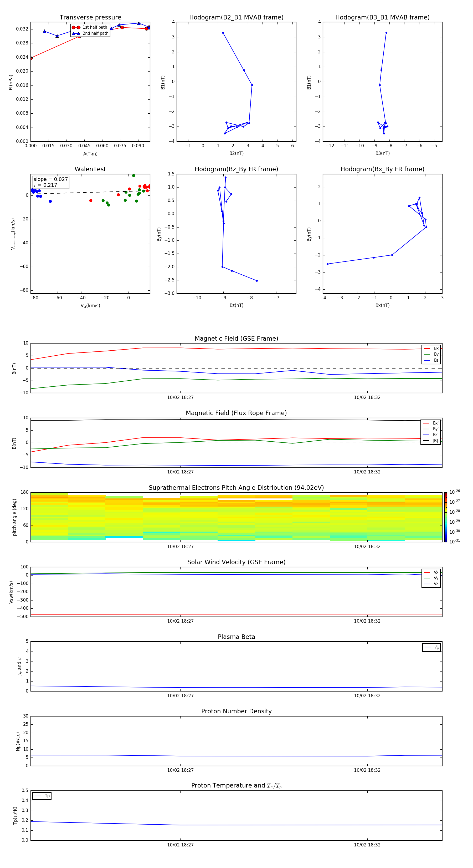This screenshot has width=473, height=868.
Task: Click the 'A(T·m)' x-axis label
Action: point(90,154)
